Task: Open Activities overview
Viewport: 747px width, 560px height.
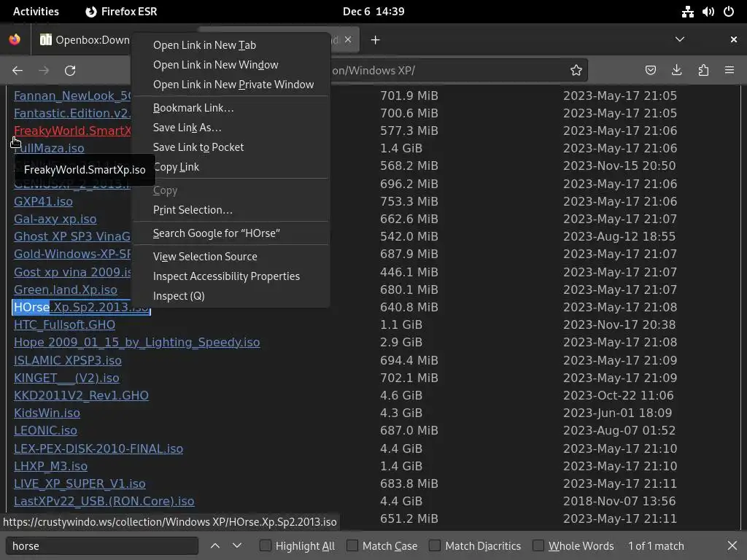Action: point(36,12)
